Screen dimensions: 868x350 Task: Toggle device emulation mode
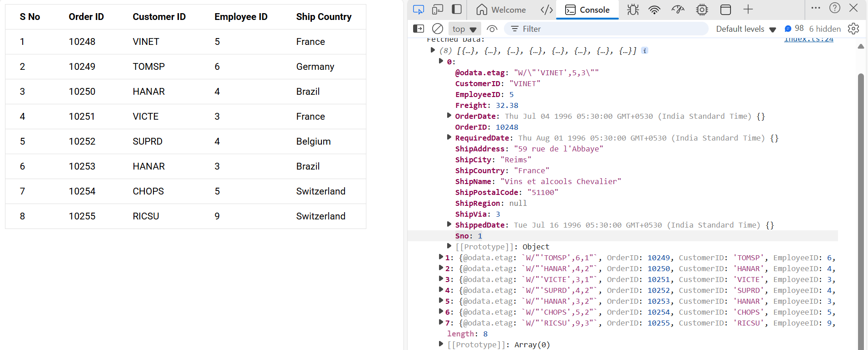pos(438,10)
